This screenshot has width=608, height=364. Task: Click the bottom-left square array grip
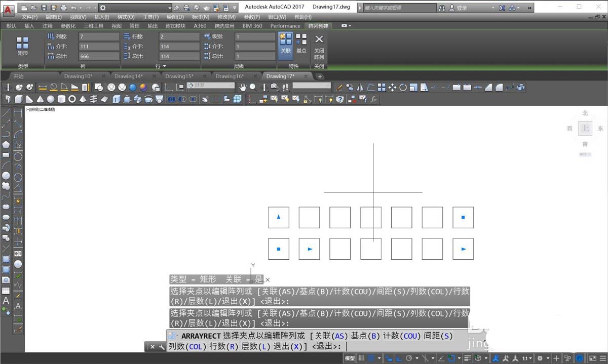pos(279,249)
